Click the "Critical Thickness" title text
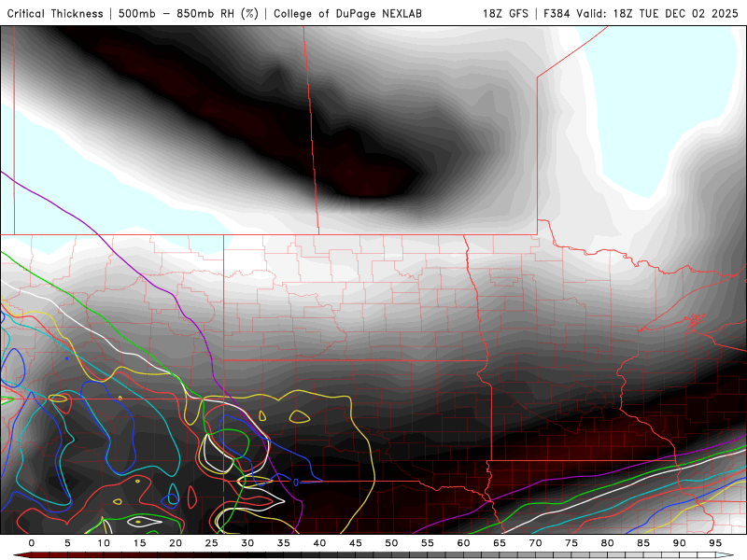Image resolution: width=747 pixels, height=560 pixels. click(55, 14)
